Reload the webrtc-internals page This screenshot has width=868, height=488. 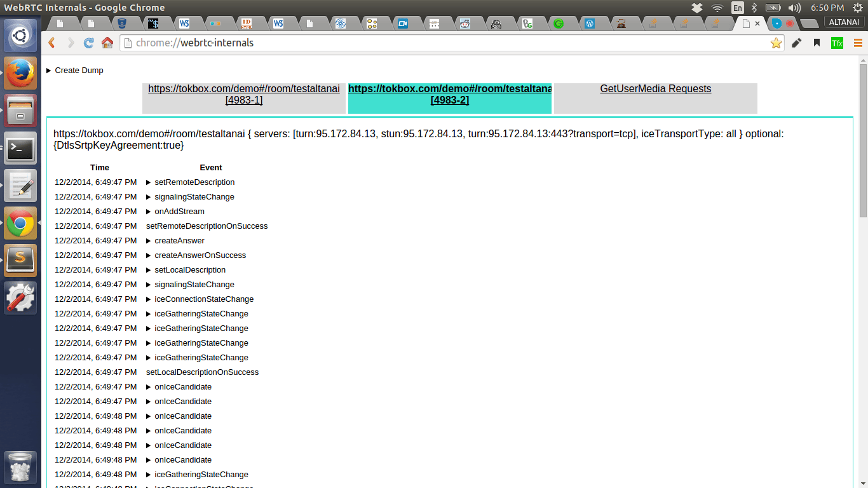click(x=89, y=43)
